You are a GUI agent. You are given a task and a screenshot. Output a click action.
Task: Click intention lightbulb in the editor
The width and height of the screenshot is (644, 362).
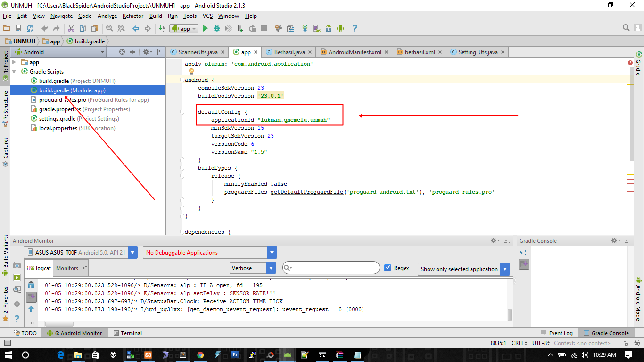pos(191,72)
